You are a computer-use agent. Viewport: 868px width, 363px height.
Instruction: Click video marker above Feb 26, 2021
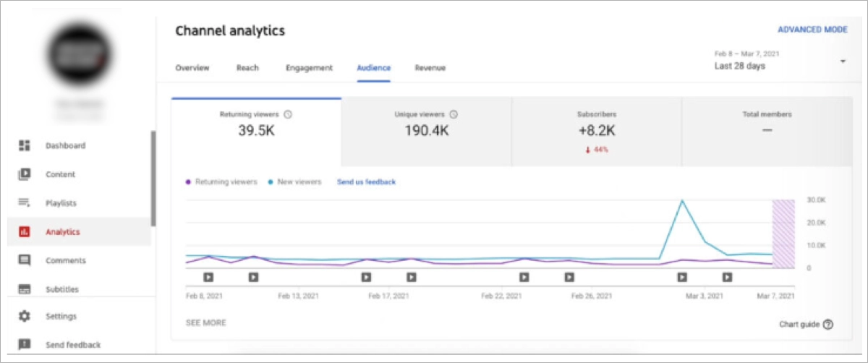pos(569,276)
